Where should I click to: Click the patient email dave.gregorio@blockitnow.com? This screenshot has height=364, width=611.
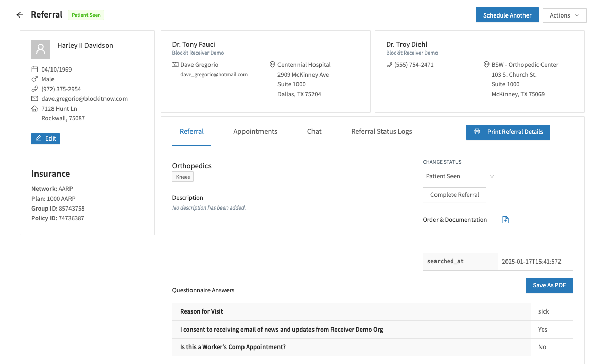tap(84, 99)
